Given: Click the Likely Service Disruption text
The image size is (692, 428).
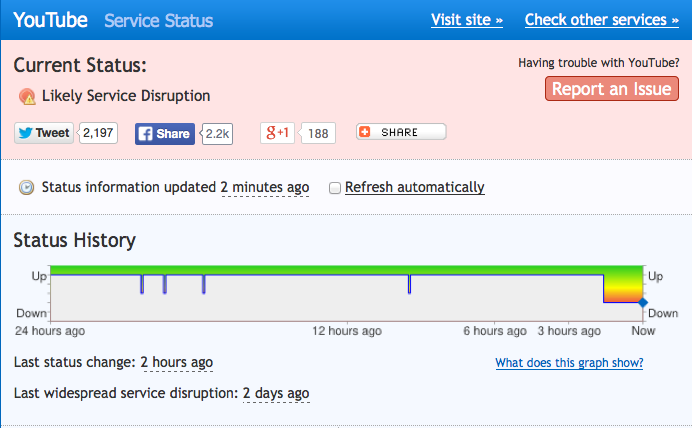Looking at the screenshot, I should tap(126, 96).
